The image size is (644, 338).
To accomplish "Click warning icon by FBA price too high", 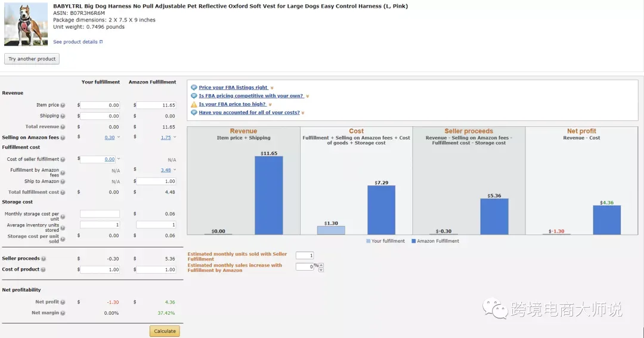I will [x=194, y=104].
